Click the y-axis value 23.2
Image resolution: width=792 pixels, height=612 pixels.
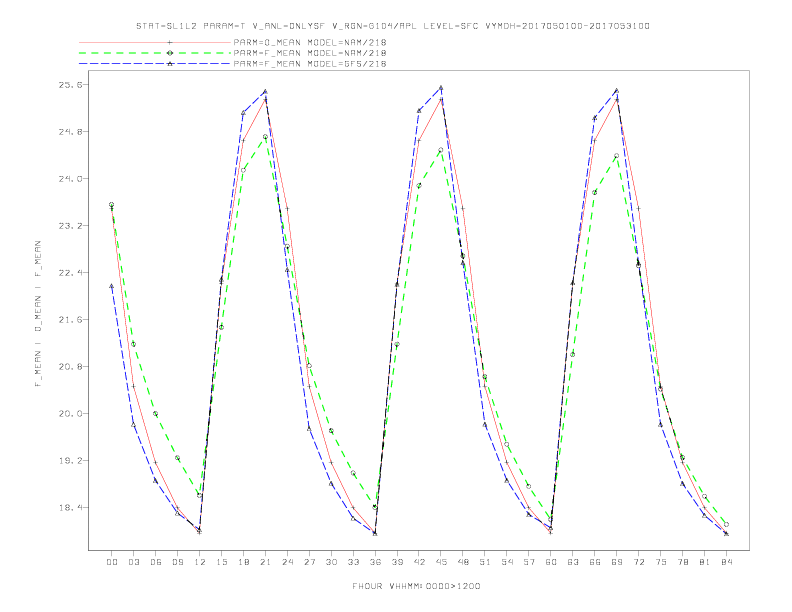click(71, 226)
